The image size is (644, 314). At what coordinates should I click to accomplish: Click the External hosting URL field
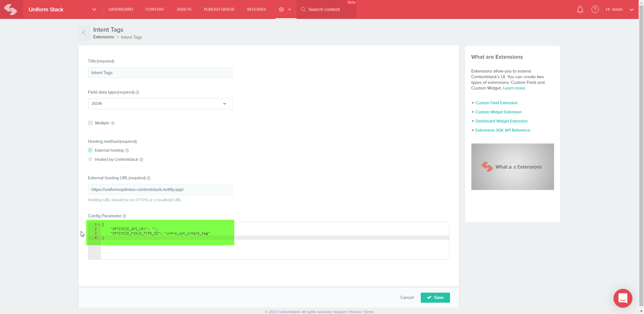click(160, 190)
